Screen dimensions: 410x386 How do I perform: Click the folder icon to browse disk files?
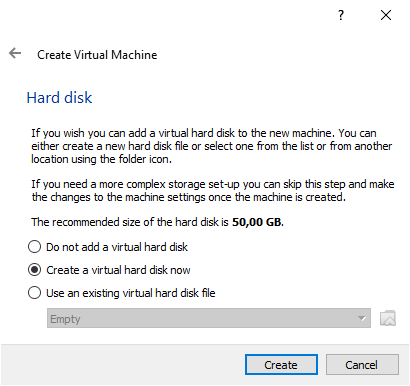(x=388, y=318)
